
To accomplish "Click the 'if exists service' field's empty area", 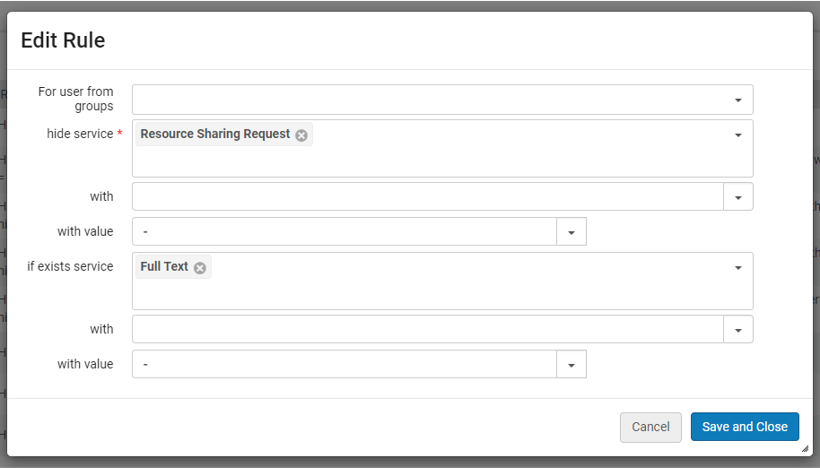I will click(450, 290).
